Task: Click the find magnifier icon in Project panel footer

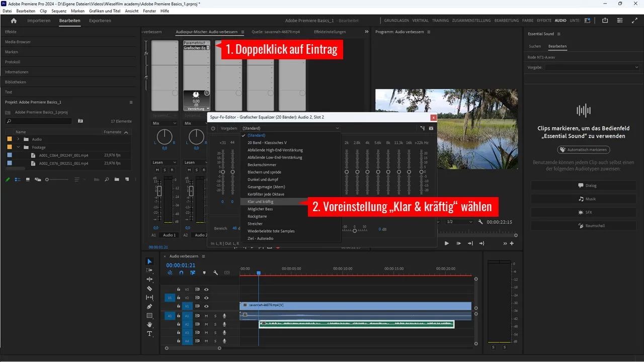Action: (x=107, y=179)
